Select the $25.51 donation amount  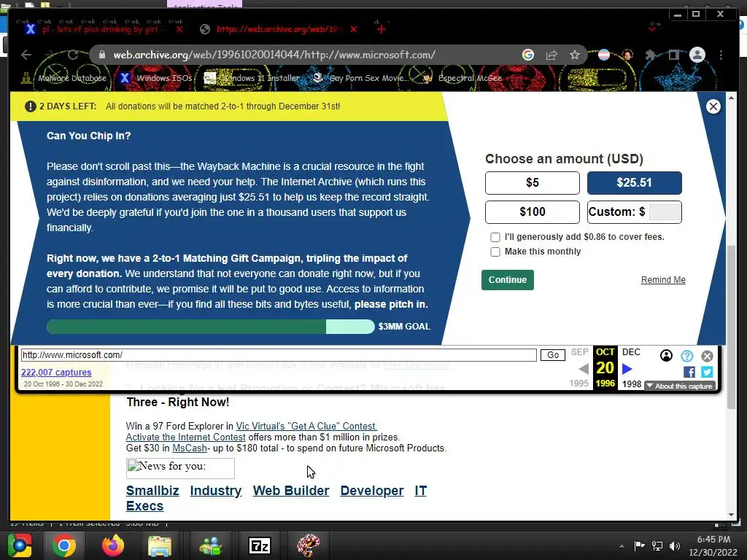click(x=634, y=183)
